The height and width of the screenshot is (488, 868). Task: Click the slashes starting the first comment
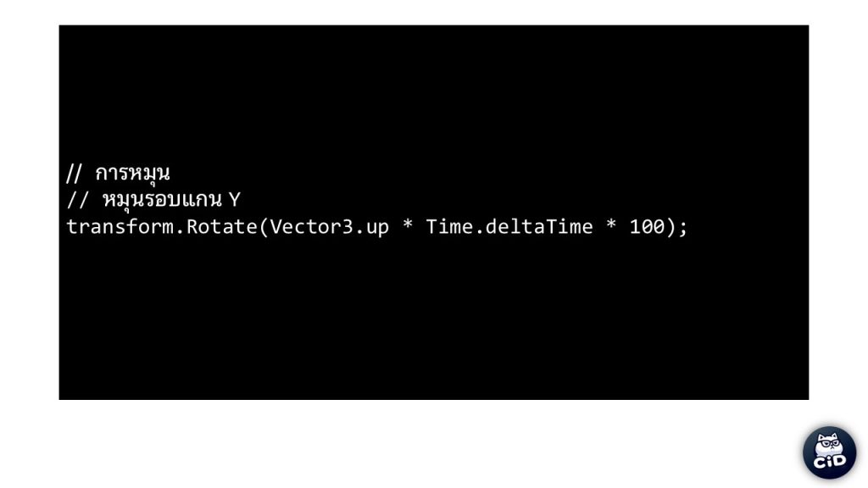tap(75, 174)
